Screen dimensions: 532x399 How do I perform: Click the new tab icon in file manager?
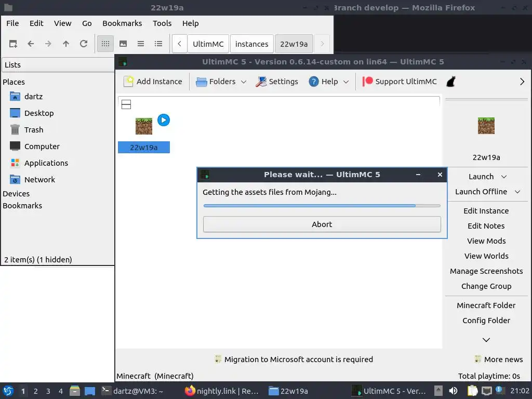13,44
